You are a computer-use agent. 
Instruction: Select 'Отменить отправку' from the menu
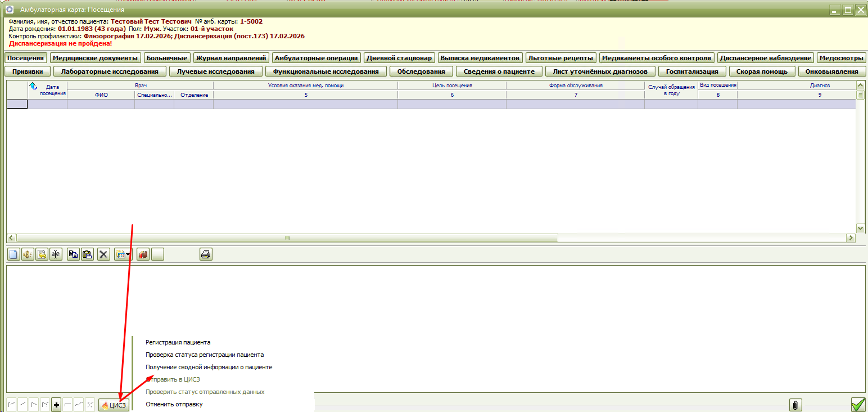pyautogui.click(x=174, y=404)
